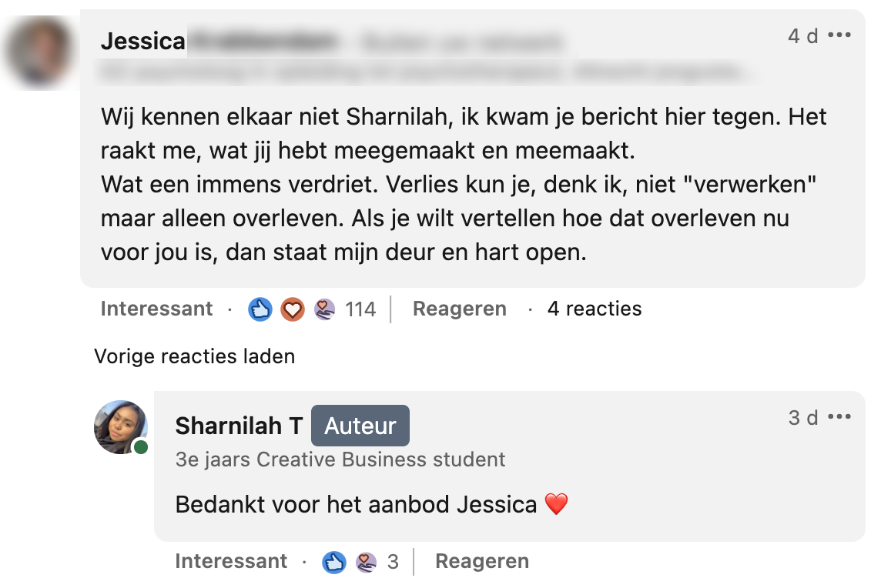Click the green online status dot on Sharnilah's avatar
Viewport: 881px width, 588px height.
140,447
